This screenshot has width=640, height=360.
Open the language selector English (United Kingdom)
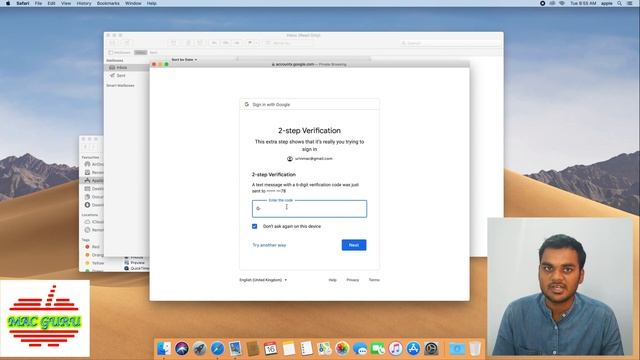point(263,280)
